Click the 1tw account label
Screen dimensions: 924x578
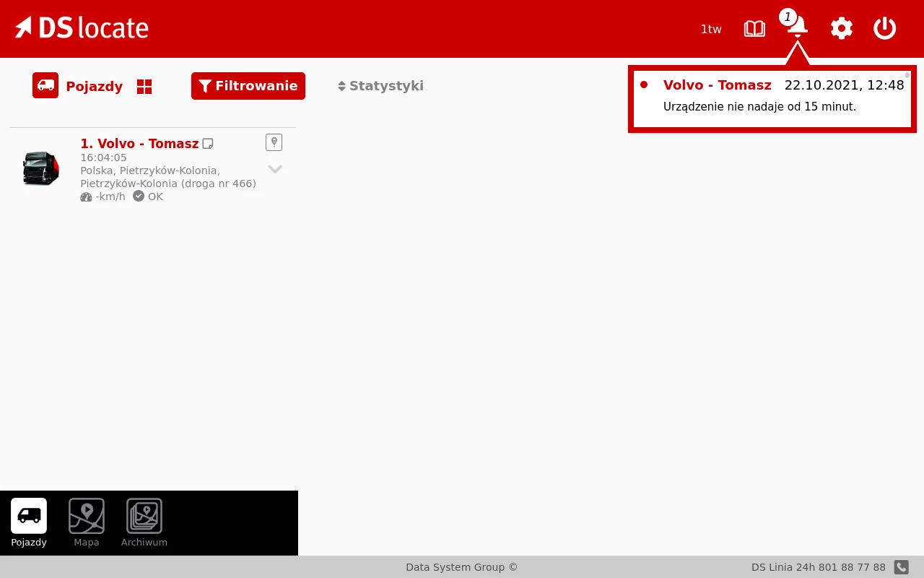pos(711,29)
